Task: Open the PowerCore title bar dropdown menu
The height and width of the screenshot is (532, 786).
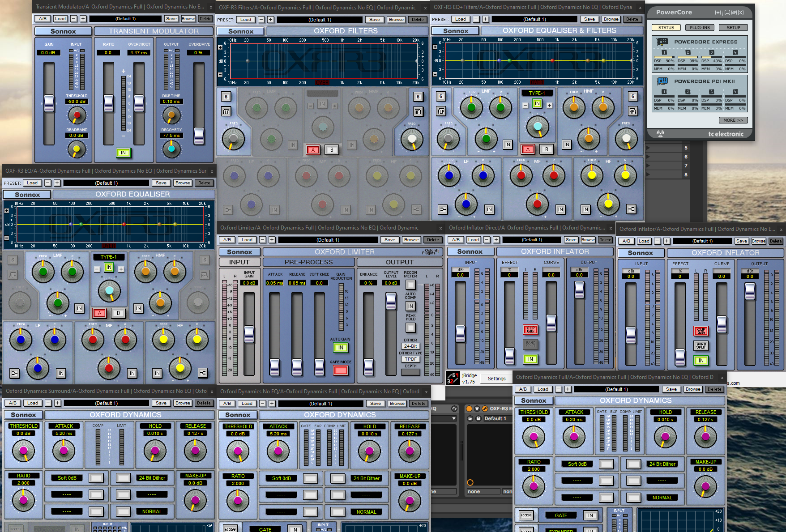Action: (x=718, y=13)
